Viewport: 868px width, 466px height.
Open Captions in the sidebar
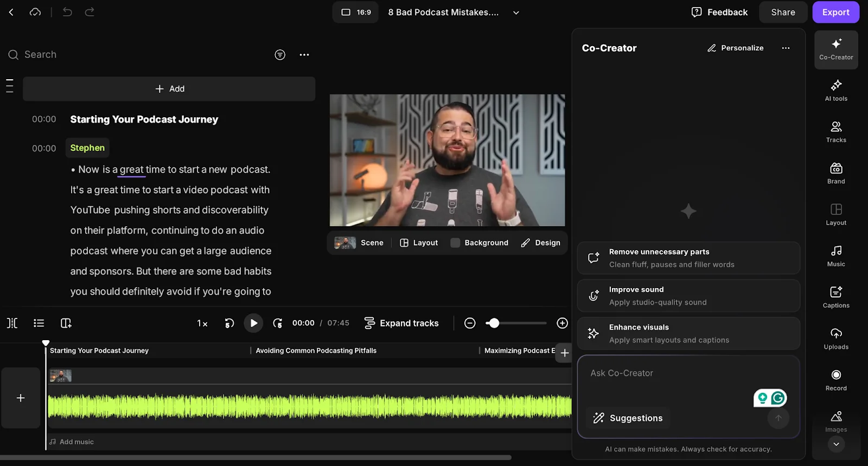pos(836,297)
